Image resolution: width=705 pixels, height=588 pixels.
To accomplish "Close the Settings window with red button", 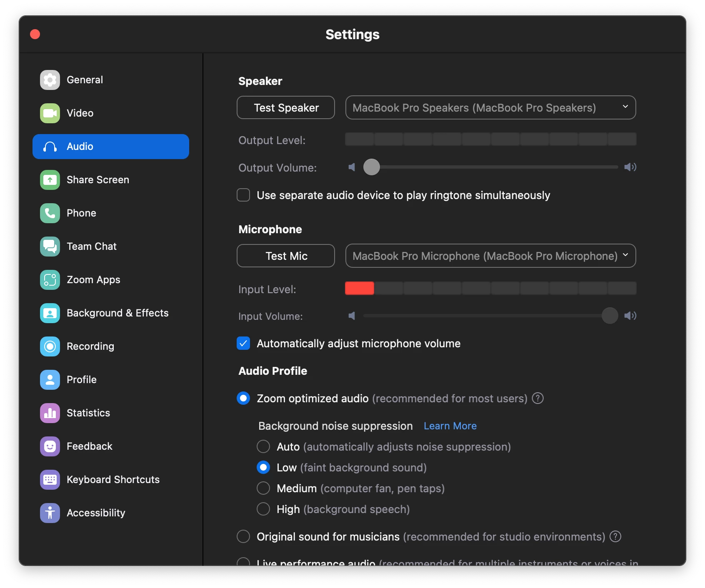I will (x=35, y=34).
